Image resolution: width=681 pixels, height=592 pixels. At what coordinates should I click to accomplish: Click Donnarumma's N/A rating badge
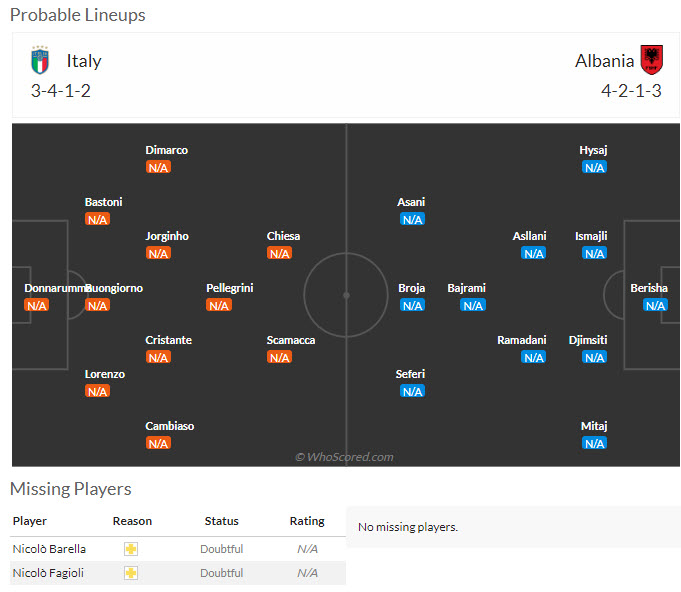(37, 305)
